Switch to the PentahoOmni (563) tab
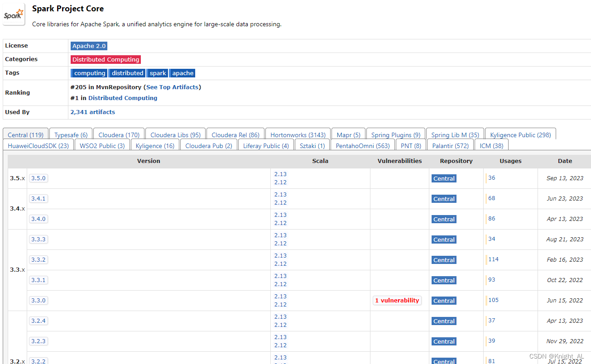 [x=363, y=146]
